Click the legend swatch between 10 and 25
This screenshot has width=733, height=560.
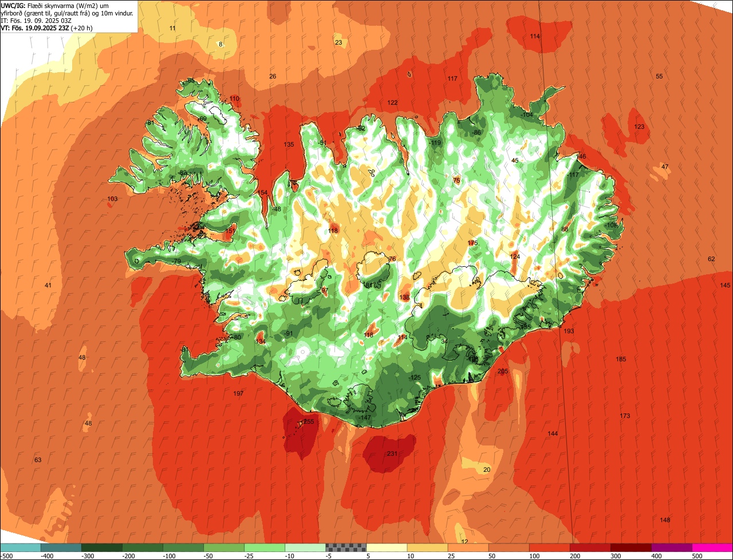(427, 547)
